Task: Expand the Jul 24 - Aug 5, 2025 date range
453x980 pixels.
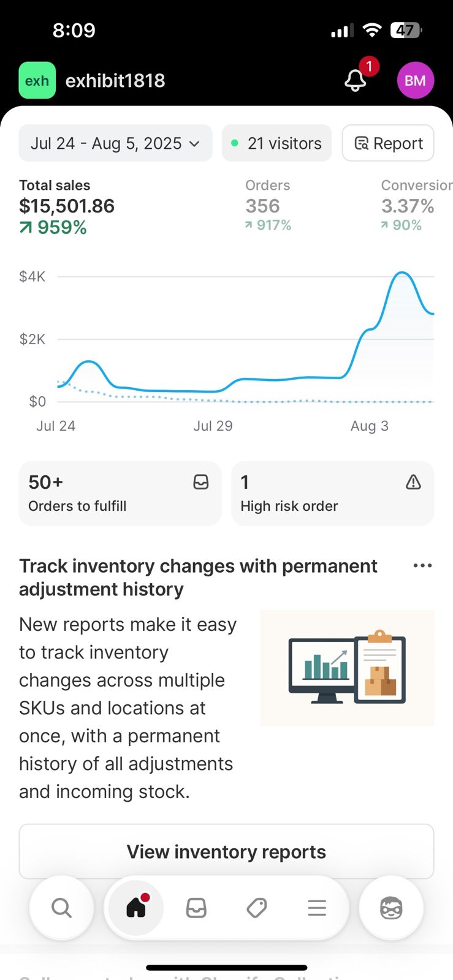Action: tap(115, 143)
